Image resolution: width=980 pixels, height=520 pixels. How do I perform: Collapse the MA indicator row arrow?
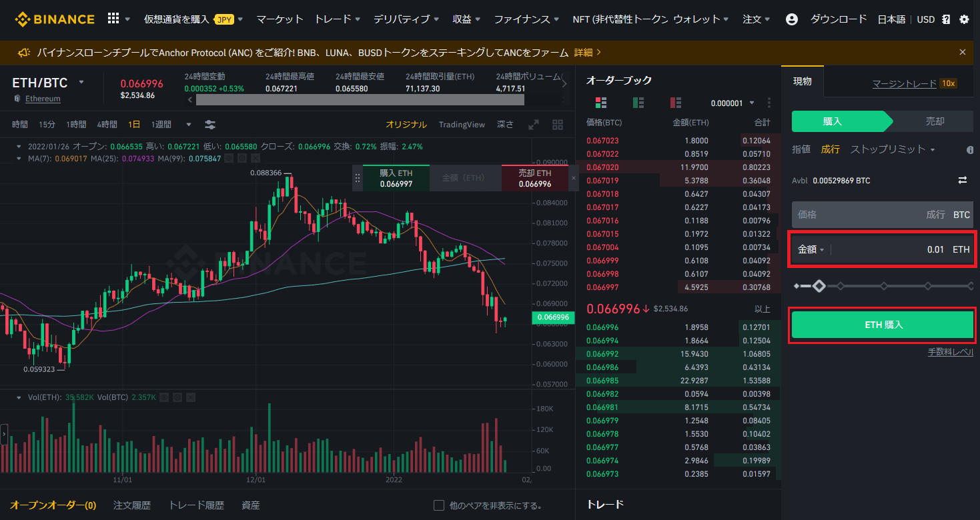[19, 158]
